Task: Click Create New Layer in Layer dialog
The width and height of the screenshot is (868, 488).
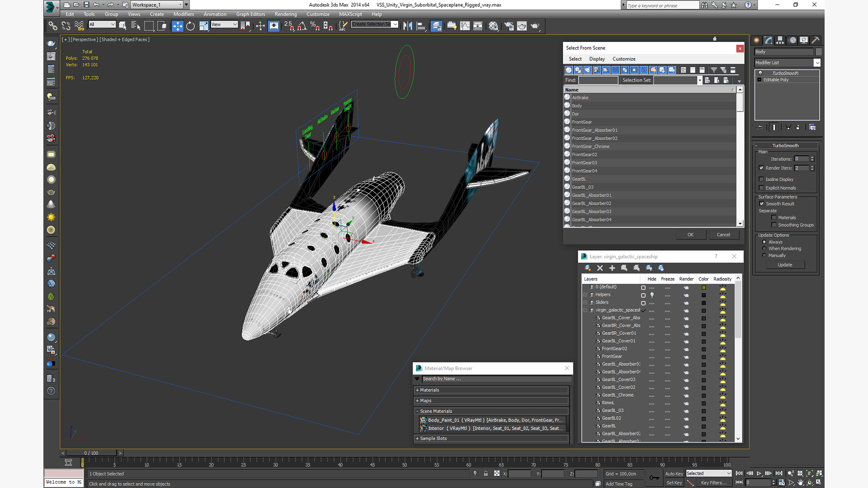Action: click(588, 268)
